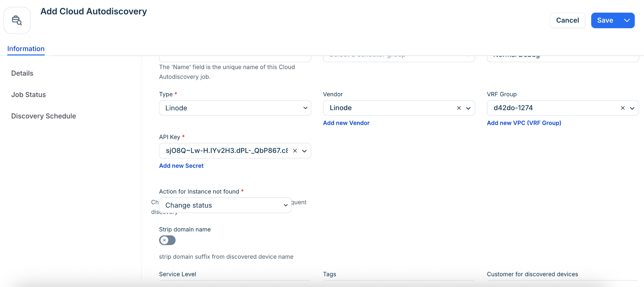Image resolution: width=644 pixels, height=287 pixels.
Task: Clear the API Key selection
Action: pos(295,151)
